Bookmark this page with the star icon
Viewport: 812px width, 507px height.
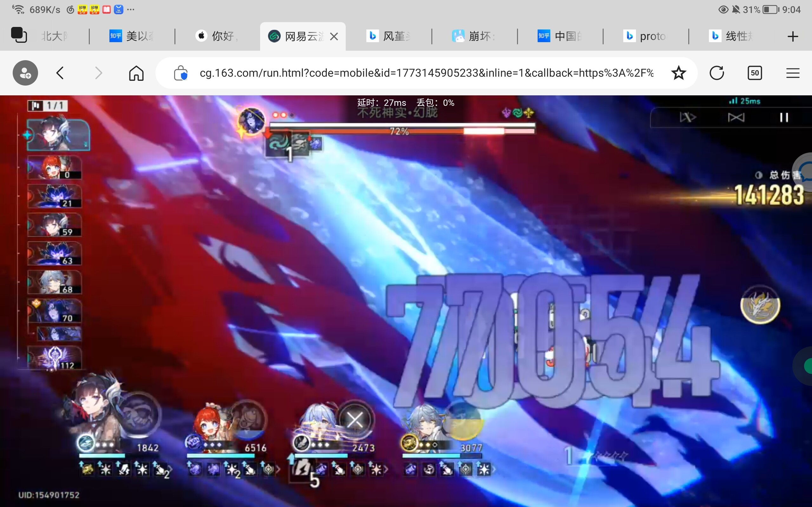(678, 73)
